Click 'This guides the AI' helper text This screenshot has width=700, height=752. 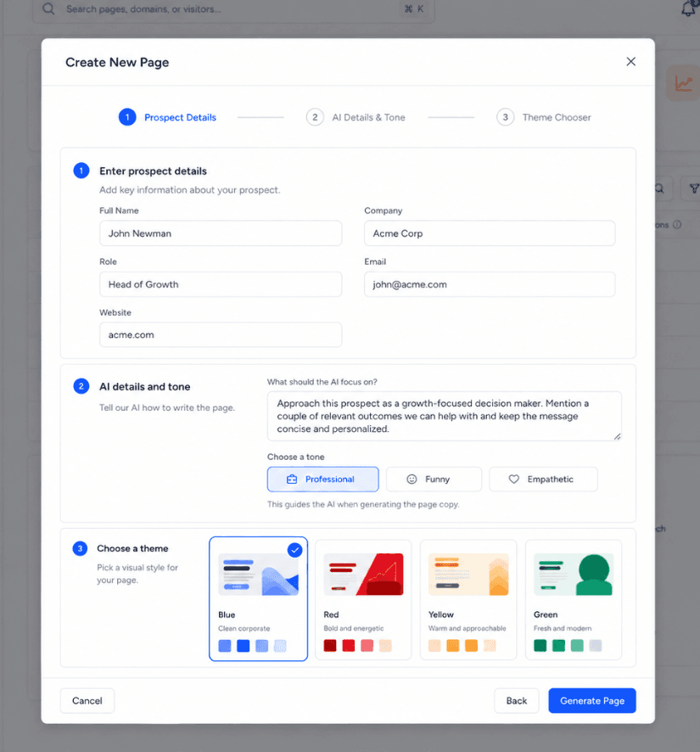(x=363, y=504)
